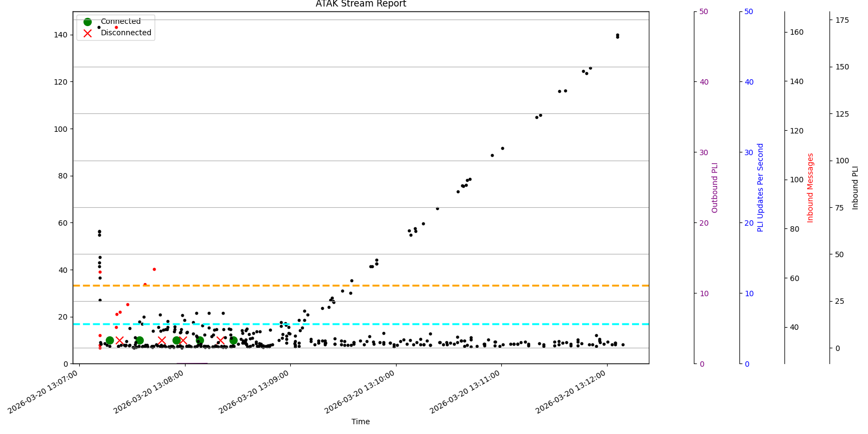This screenshot has height=434, width=868.
Task: Click the rightmost red X Disconnected marker on plot
Action: [220, 341]
